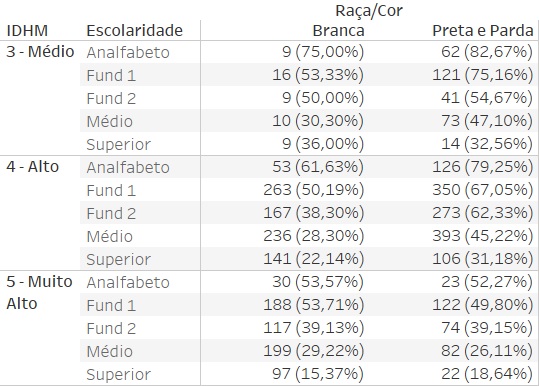Select cell 141 (22,14%)
Viewport: 539px width, 386px height.
314,259
